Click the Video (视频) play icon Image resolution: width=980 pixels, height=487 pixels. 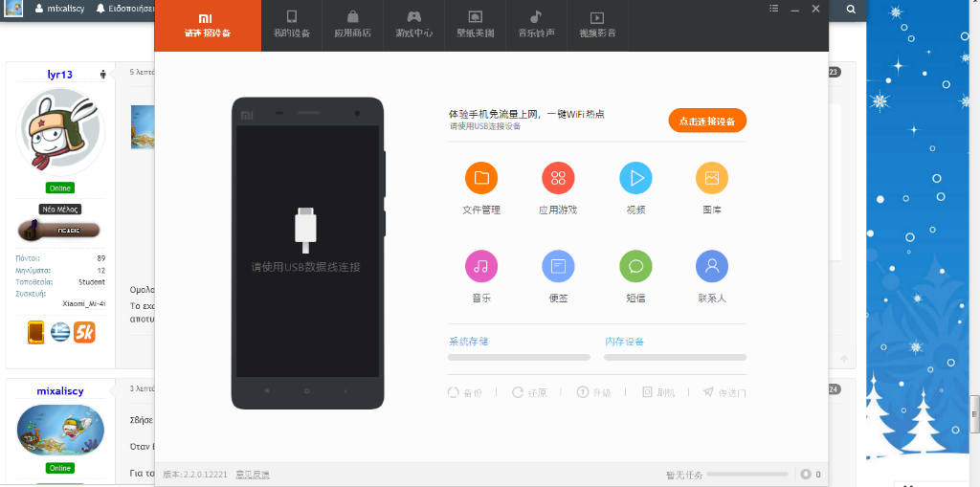click(635, 178)
